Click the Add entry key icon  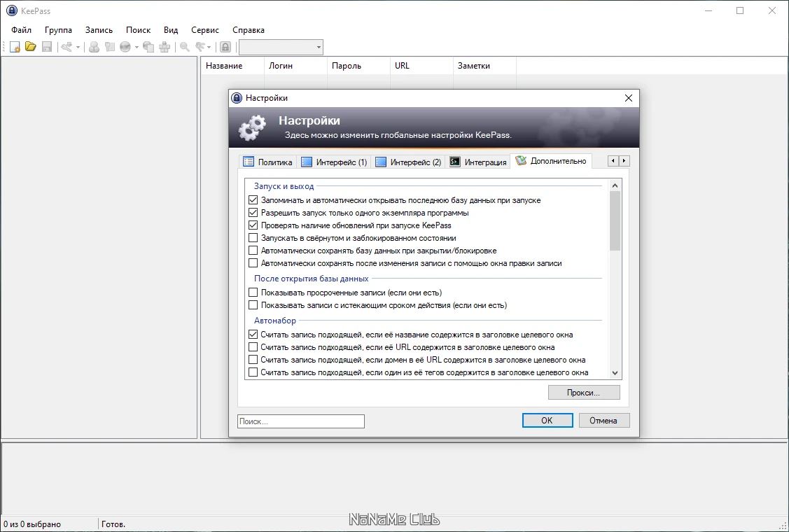[67, 47]
